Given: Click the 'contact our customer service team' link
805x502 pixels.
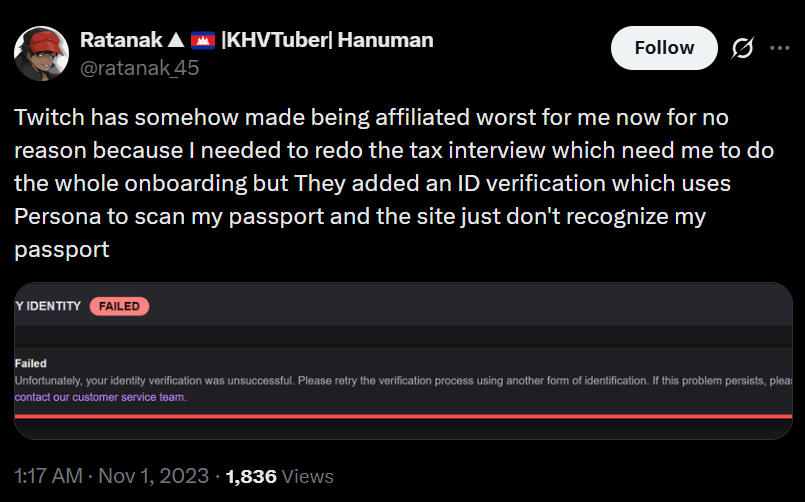Looking at the screenshot, I should 101,397.
